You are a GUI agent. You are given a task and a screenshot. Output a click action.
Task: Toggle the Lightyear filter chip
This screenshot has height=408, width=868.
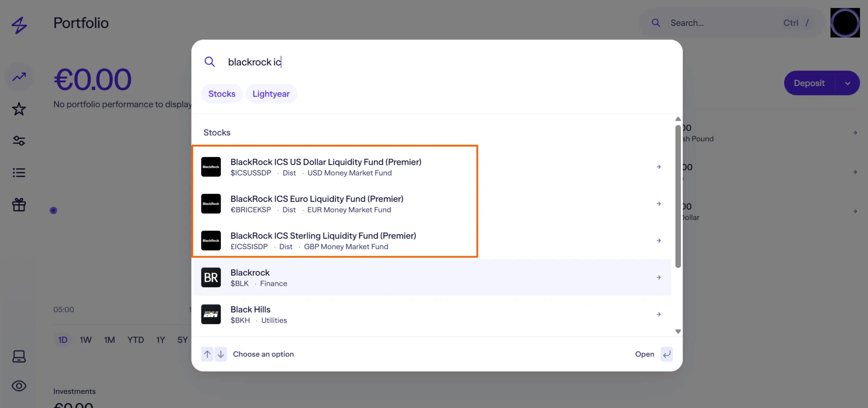(x=271, y=94)
